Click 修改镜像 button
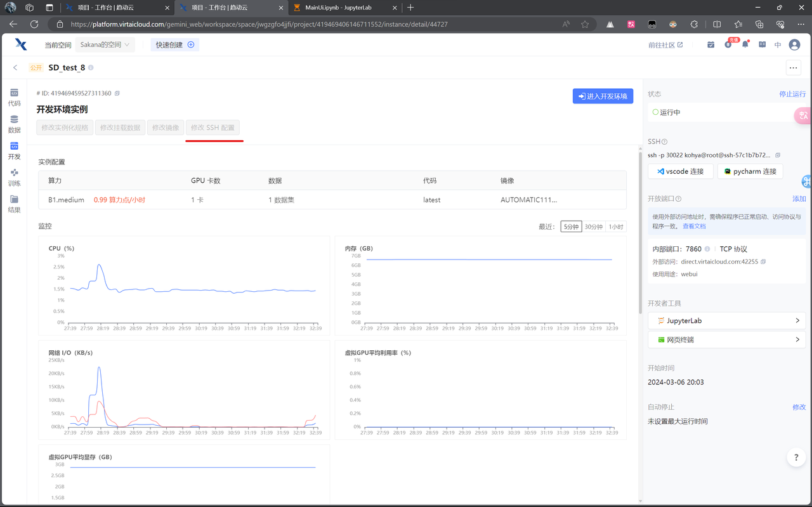Image resolution: width=812 pixels, height=507 pixels. coord(166,128)
